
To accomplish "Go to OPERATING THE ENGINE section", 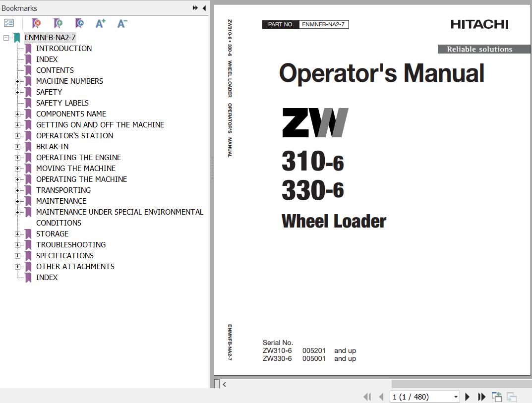I will tap(79, 158).
